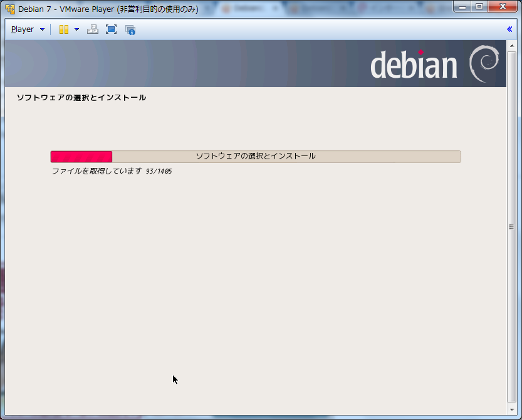Click the scrollbar up arrow

tap(511, 46)
